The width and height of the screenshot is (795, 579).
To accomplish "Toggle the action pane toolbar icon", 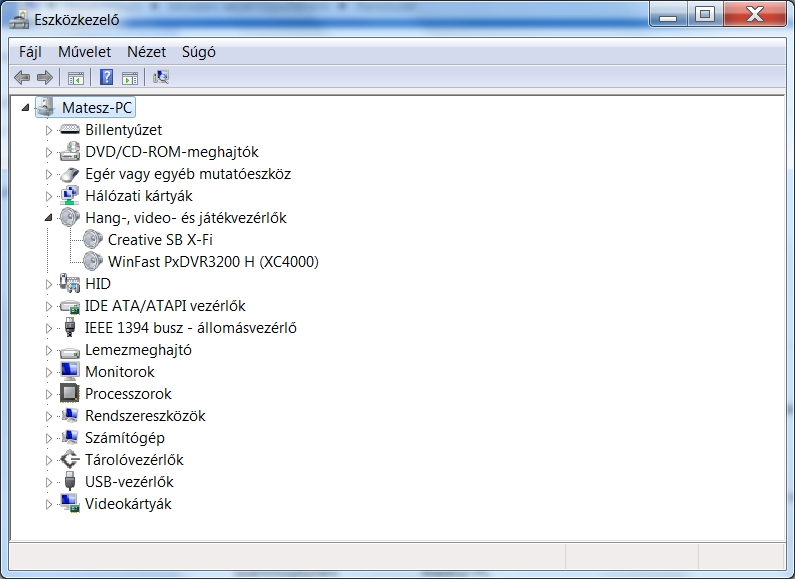I will 130,78.
